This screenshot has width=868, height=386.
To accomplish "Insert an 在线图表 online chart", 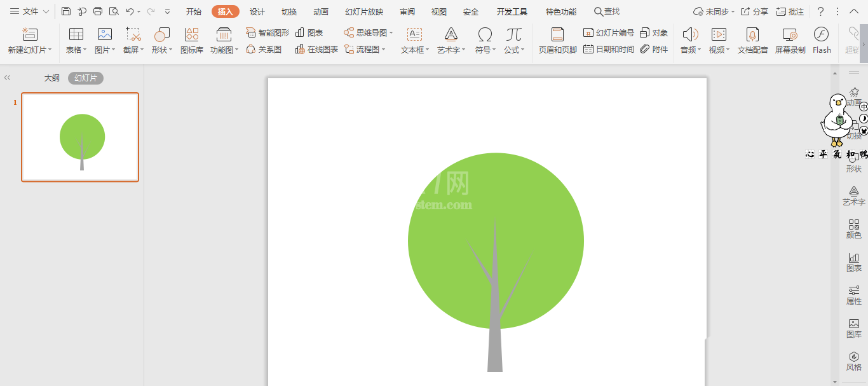I will (x=316, y=49).
